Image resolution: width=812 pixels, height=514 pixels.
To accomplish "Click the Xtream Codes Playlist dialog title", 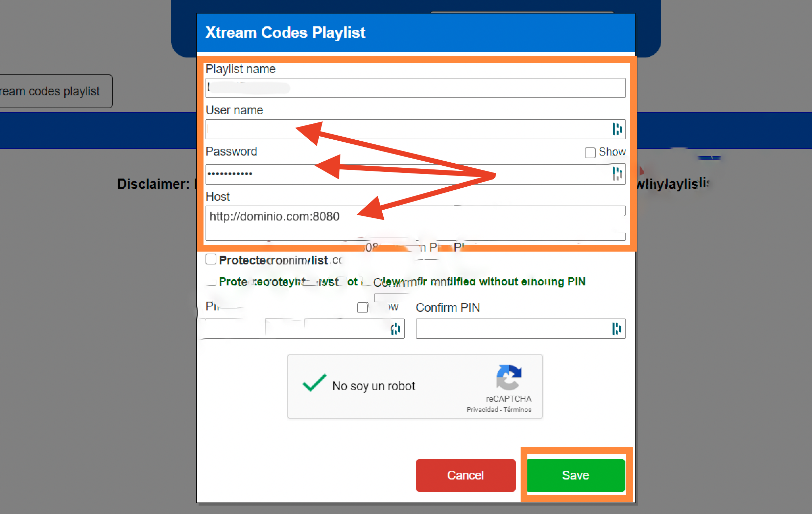I will pos(285,32).
